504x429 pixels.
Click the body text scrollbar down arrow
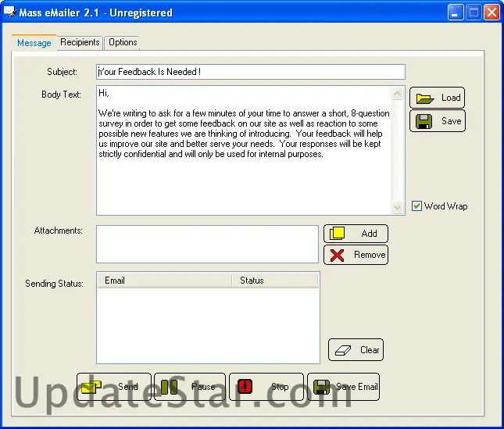tap(398, 207)
